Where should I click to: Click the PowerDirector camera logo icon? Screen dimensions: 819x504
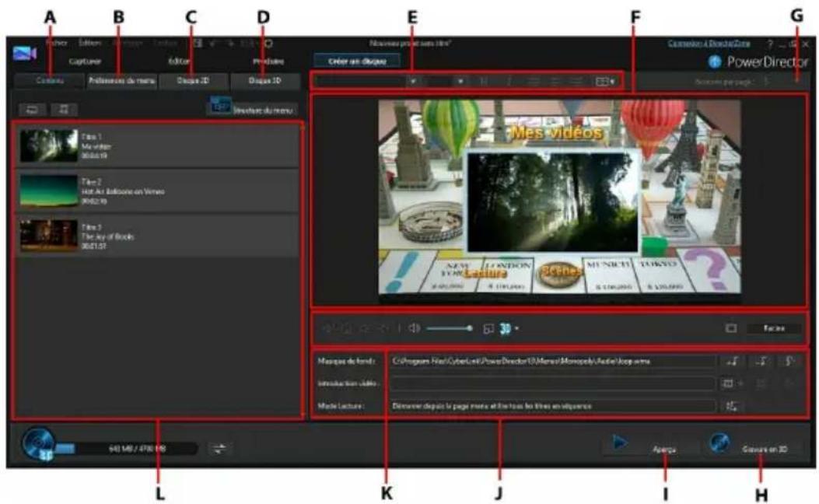(x=25, y=53)
